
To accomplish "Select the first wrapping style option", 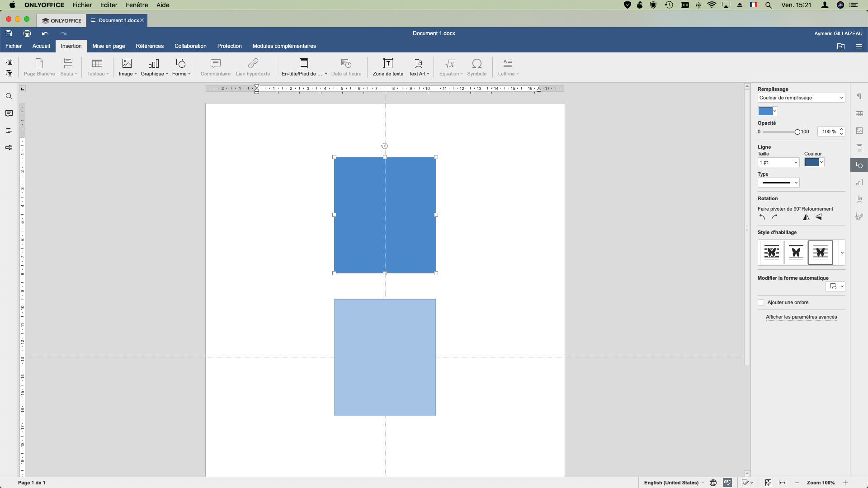I will 771,253.
